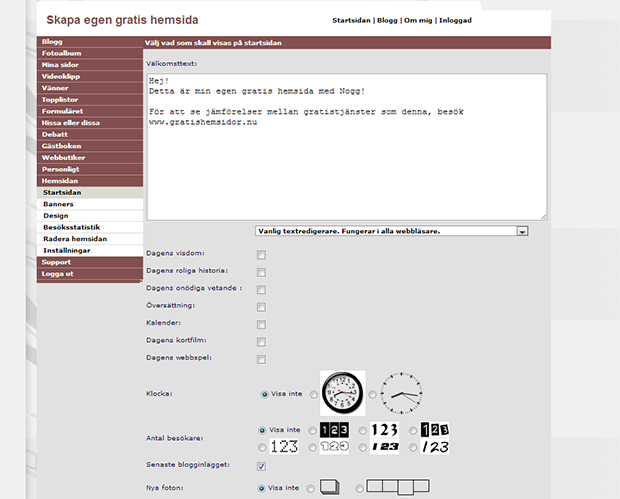Choose the handwritten slanted 123 counter style
620x499 pixels.
pyautogui.click(x=434, y=447)
